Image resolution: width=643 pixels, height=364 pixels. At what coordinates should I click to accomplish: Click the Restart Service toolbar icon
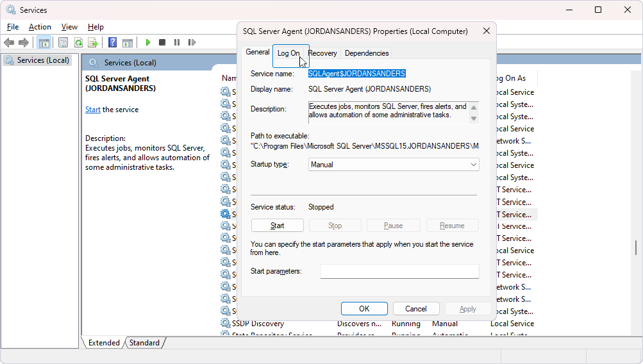192,43
